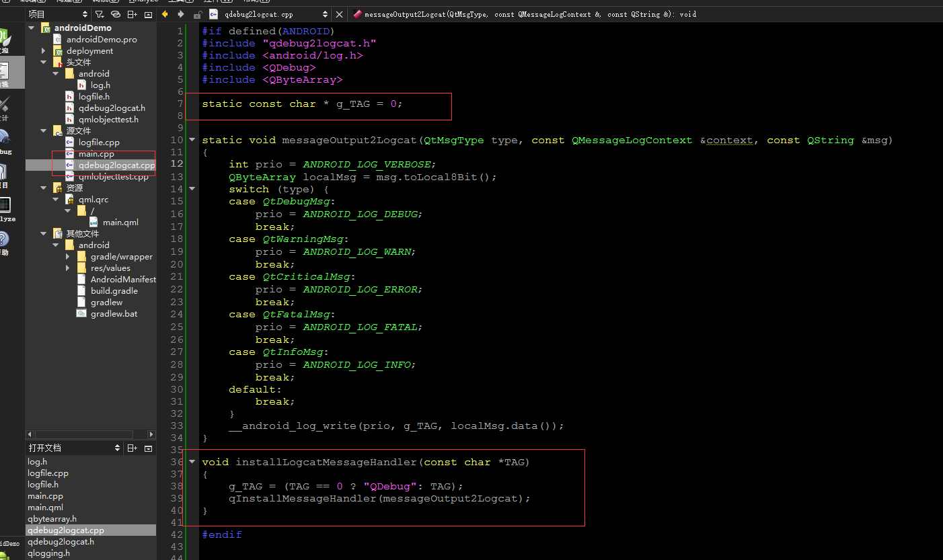Select gradlew.bat in the tree
Viewport: 943px width, 560px height.
(x=114, y=313)
